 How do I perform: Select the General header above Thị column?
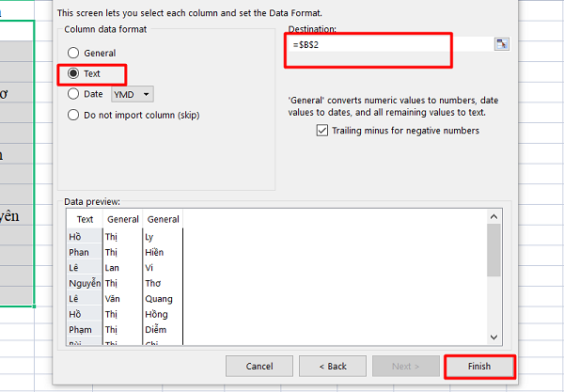tap(122, 219)
